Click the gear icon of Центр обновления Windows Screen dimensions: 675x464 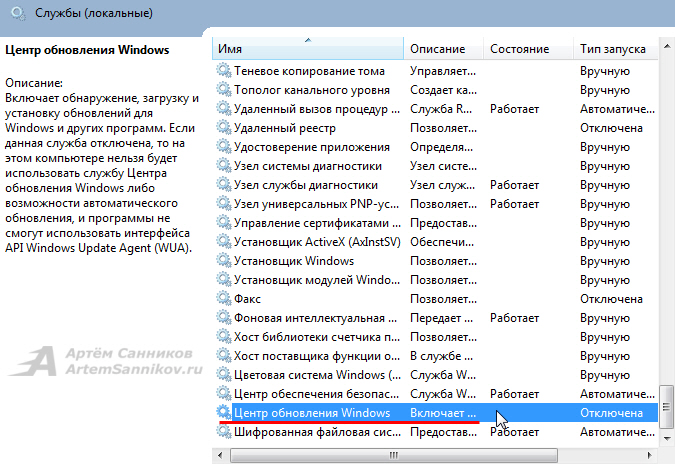[x=223, y=412]
